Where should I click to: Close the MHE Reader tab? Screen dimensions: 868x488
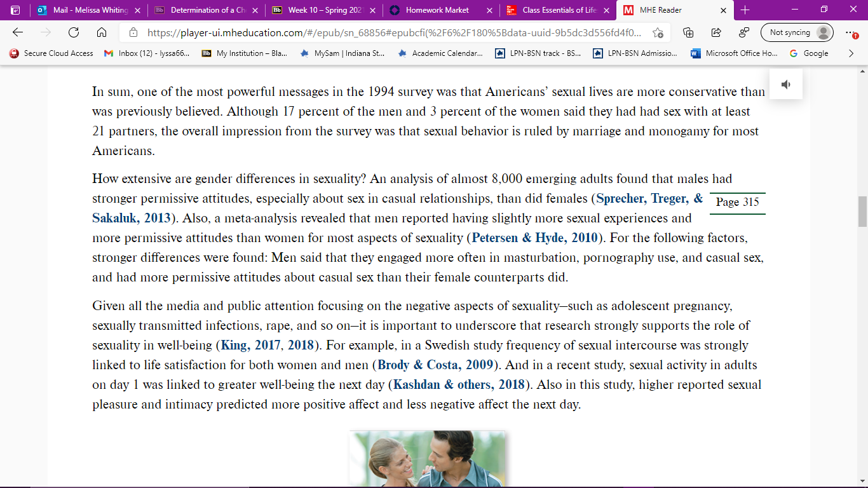(723, 10)
